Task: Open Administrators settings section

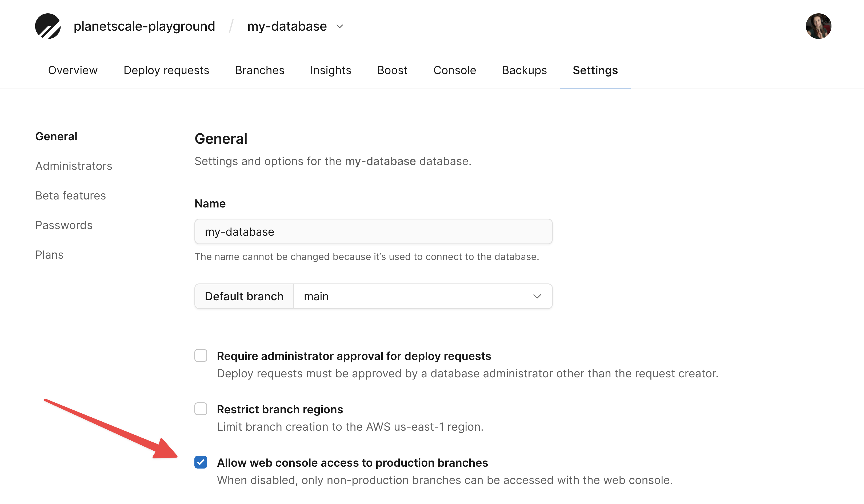Action: (74, 166)
